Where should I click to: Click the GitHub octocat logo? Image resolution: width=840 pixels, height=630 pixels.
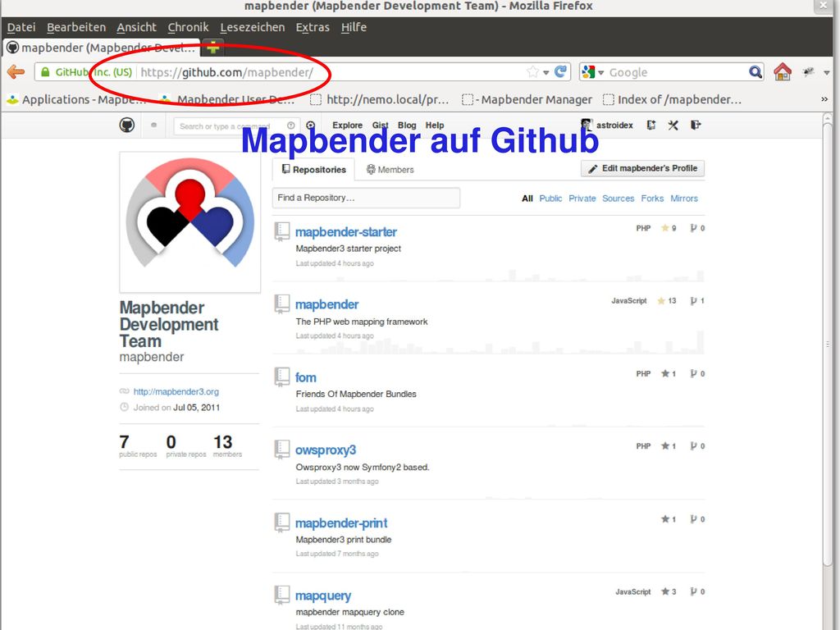127,126
